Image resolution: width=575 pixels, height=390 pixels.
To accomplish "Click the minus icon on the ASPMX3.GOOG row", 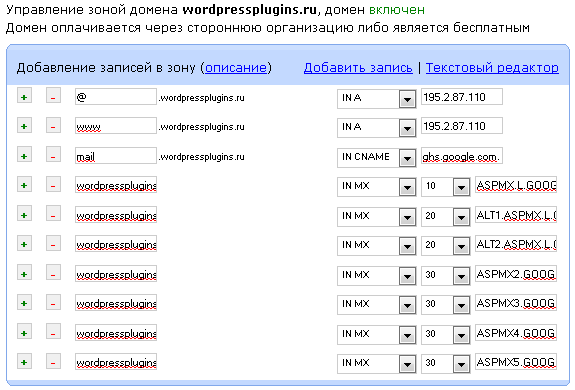I will pos(53,303).
